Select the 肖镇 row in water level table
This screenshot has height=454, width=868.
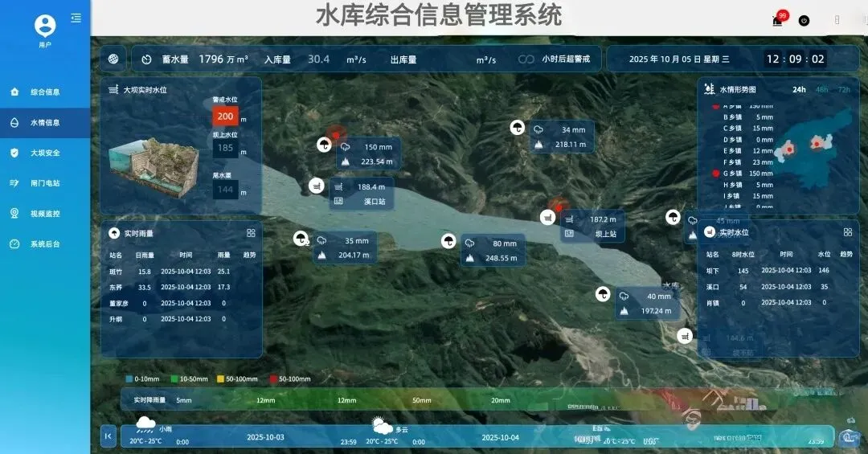pyautogui.click(x=779, y=302)
